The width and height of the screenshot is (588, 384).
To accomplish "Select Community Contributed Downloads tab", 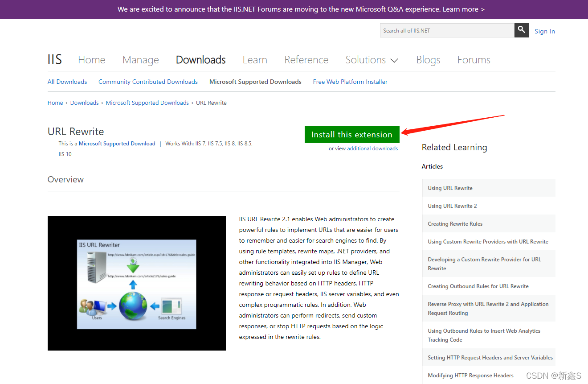I will tap(148, 82).
